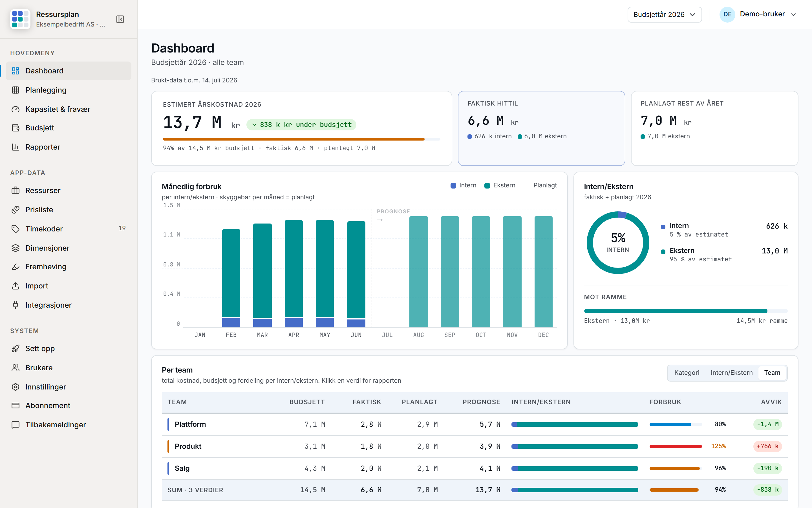
Task: Click the AUG forecast bar
Action: click(418, 272)
